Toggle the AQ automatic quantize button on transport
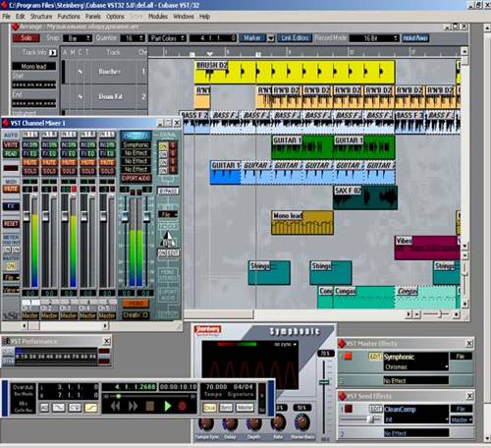 click(44, 408)
